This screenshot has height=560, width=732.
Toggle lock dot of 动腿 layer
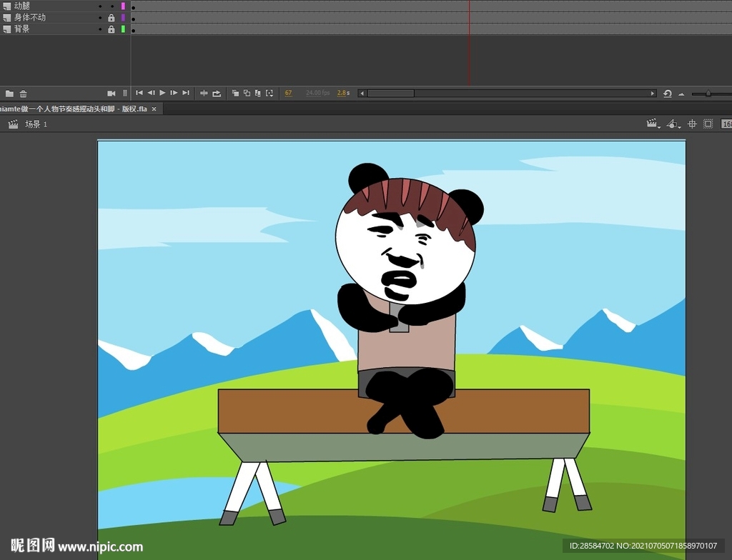(112, 6)
